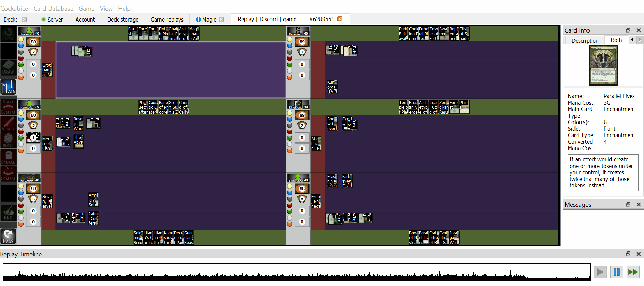Click Jigsaw25 player avatar
Viewport: 644px width, 286px height.
(29, 31)
